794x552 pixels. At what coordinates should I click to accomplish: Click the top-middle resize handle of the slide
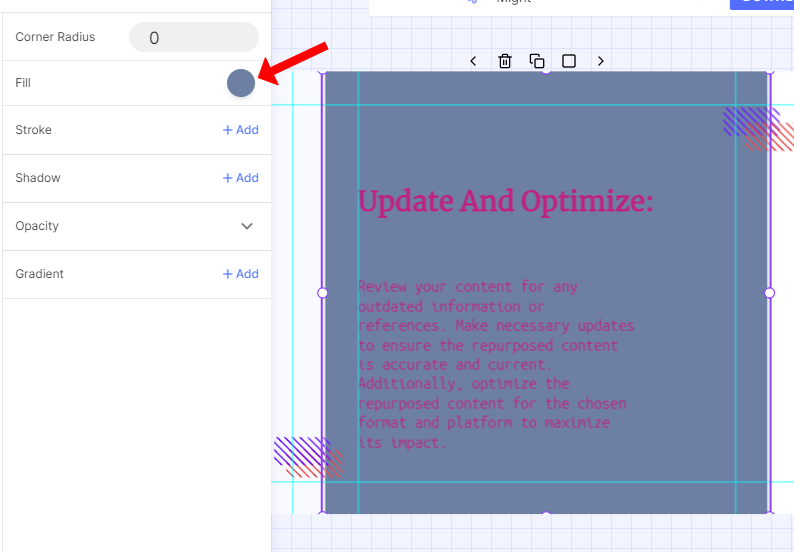click(x=546, y=71)
